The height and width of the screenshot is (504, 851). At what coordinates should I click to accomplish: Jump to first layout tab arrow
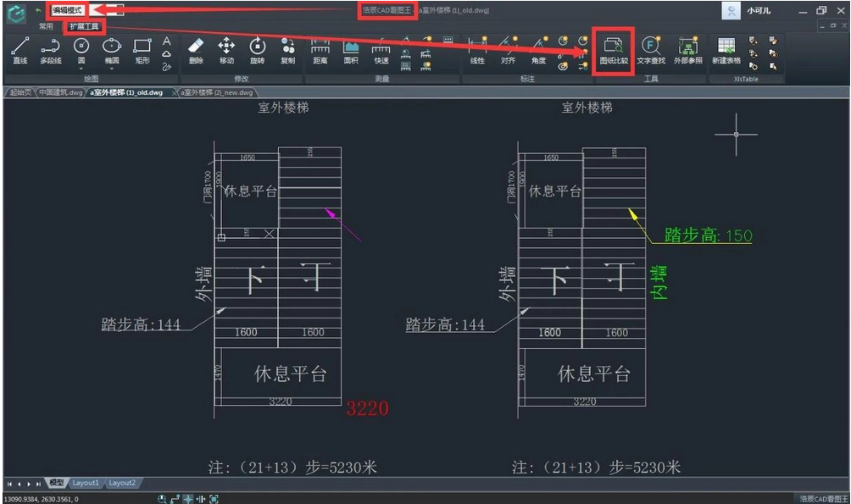9,484
